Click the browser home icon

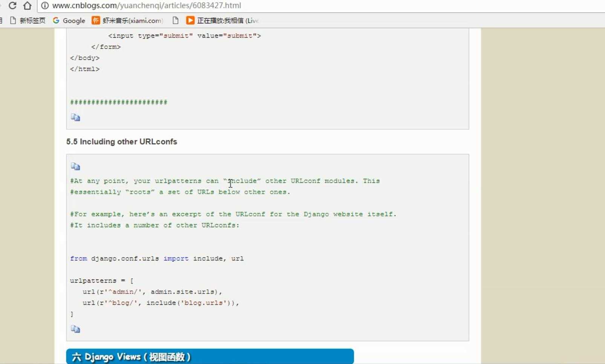coord(27,5)
